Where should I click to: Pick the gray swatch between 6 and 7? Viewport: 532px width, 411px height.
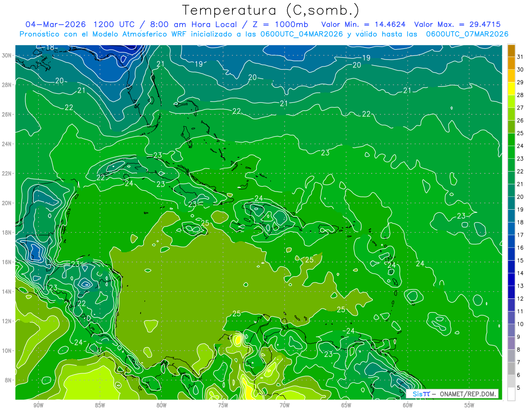(511, 369)
